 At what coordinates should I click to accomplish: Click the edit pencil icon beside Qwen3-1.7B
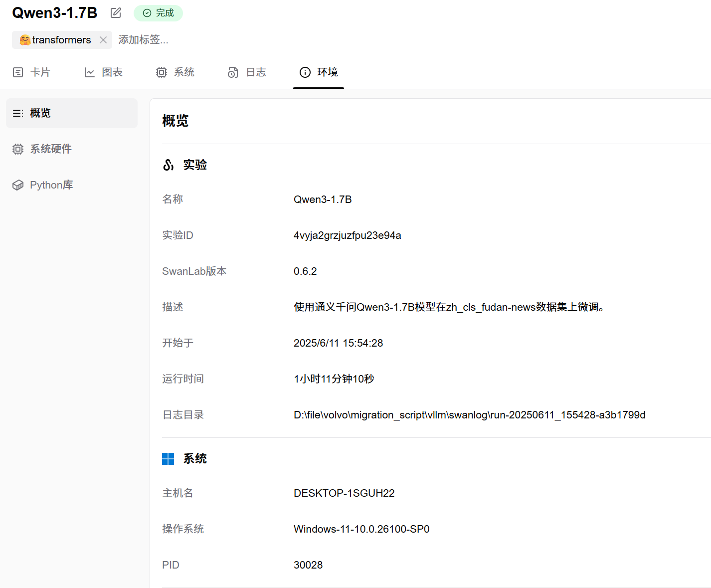tap(116, 13)
